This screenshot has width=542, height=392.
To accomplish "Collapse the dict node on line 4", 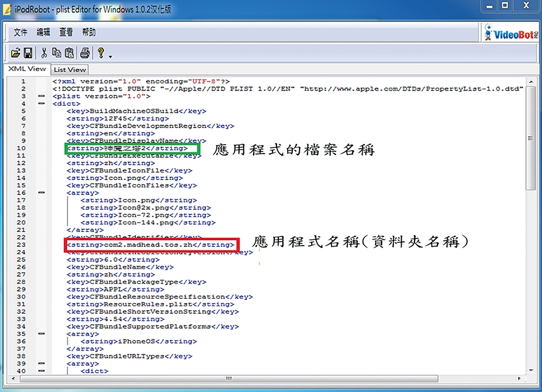I will [42, 104].
